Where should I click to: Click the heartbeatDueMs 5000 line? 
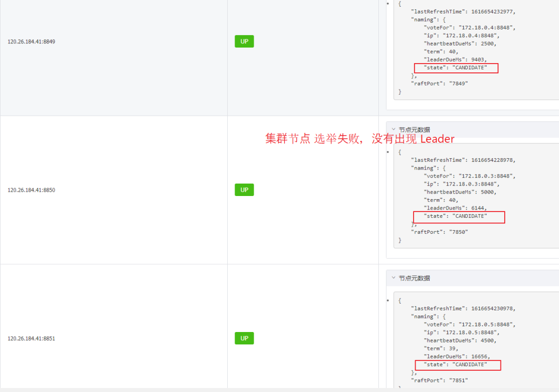point(460,192)
